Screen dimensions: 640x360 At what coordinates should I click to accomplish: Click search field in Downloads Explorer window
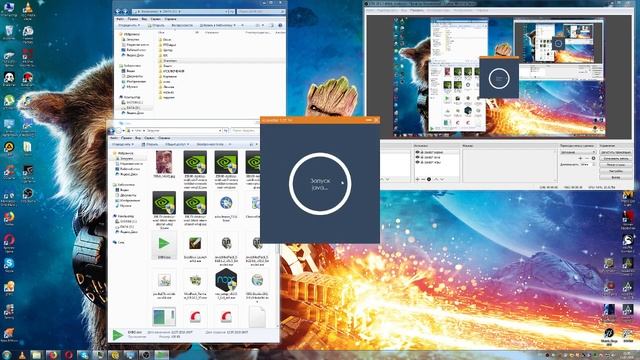point(244,131)
